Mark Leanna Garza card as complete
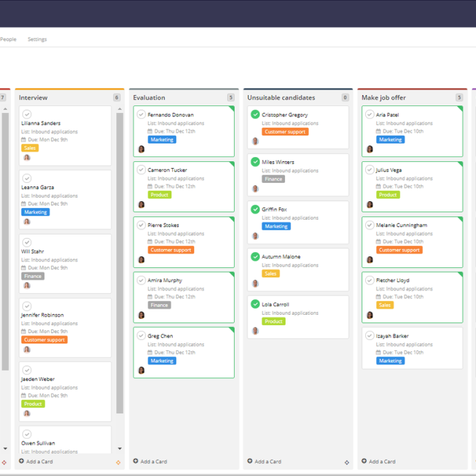This screenshot has height=476, width=476. (27, 178)
